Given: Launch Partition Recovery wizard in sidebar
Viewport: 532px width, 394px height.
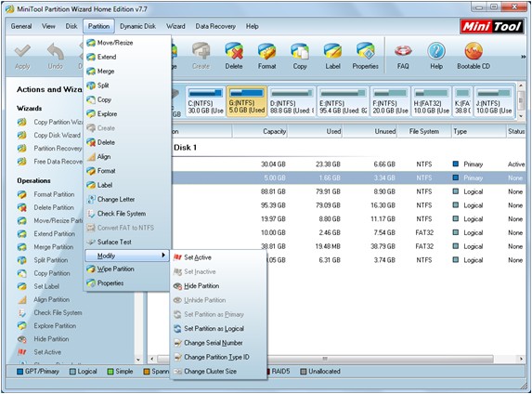Looking at the screenshot, I should point(58,149).
